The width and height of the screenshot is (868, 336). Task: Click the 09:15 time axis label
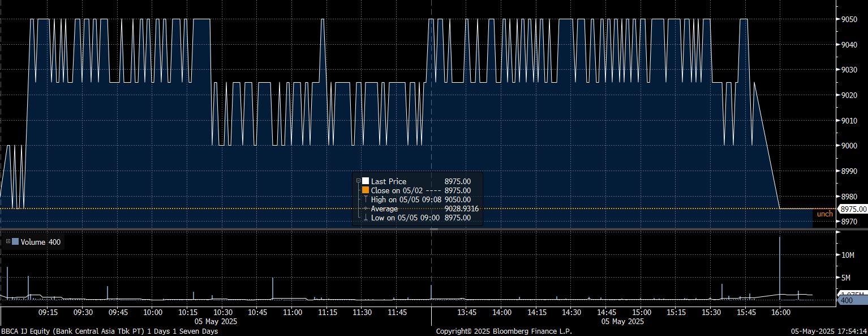pyautogui.click(x=48, y=312)
